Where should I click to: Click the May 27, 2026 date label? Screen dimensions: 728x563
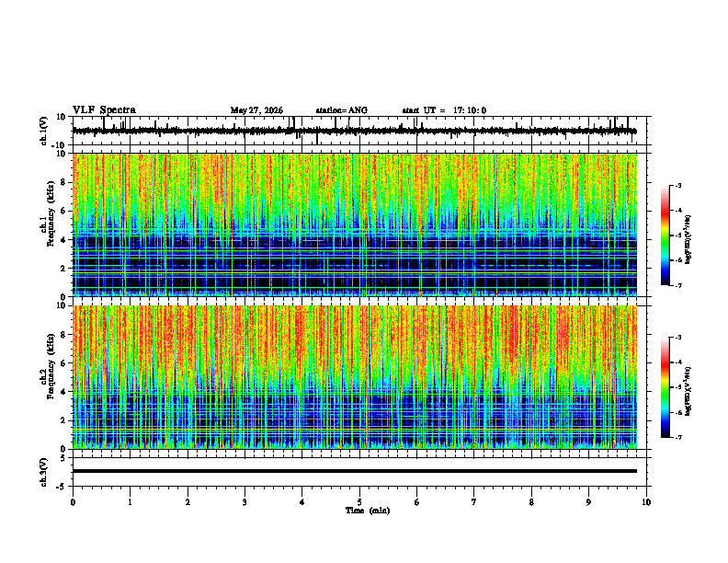point(256,110)
